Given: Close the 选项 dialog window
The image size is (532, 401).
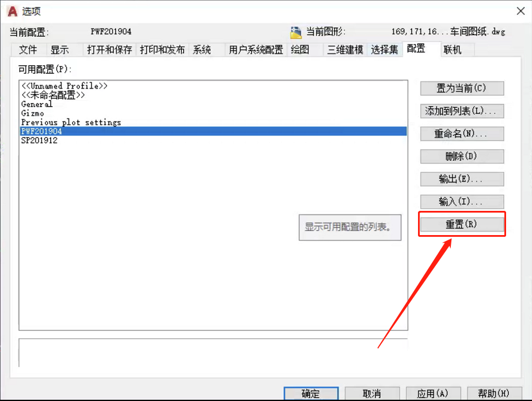Looking at the screenshot, I should point(521,11).
